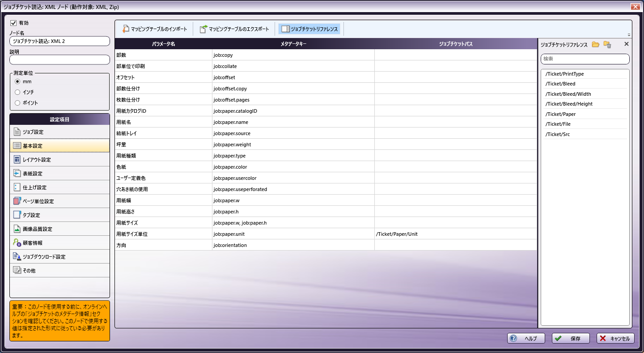Close the dialog with the title bar X
The width and height of the screenshot is (644, 353).
point(635,7)
